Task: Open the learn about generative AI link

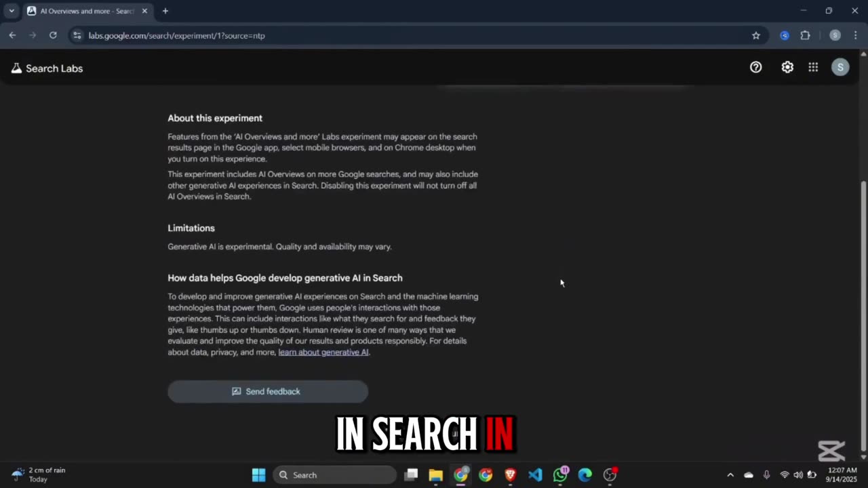Action: click(323, 352)
